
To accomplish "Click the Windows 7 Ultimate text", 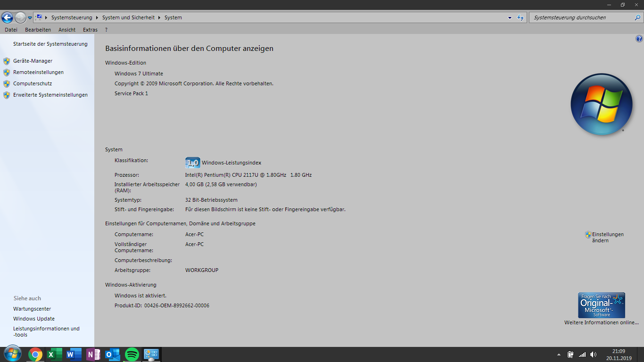I will 139,74.
